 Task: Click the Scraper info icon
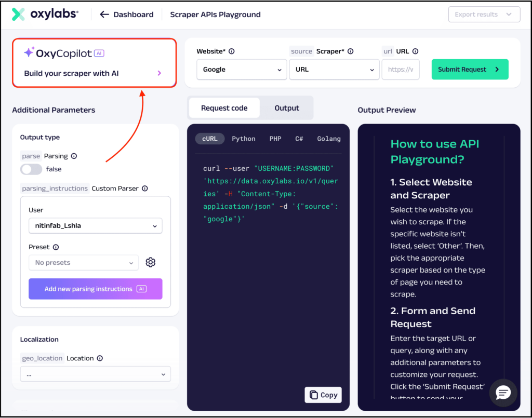click(x=351, y=51)
